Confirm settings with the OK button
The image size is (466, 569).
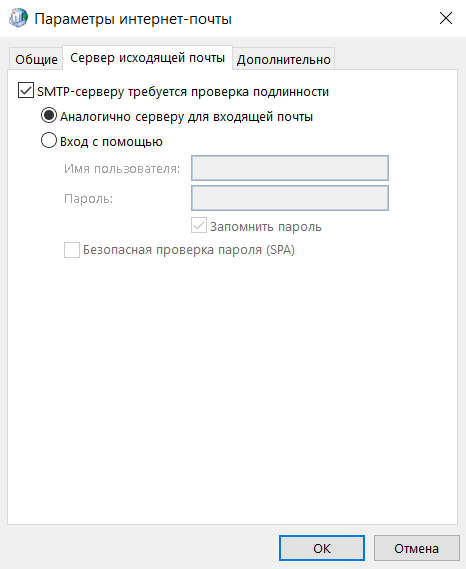[x=322, y=548]
